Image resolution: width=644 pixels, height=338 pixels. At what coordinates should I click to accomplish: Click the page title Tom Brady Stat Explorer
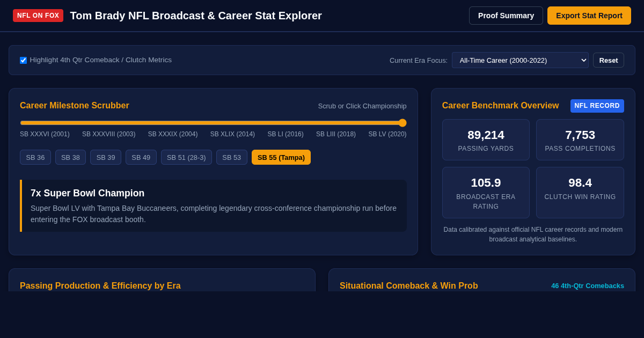(196, 16)
